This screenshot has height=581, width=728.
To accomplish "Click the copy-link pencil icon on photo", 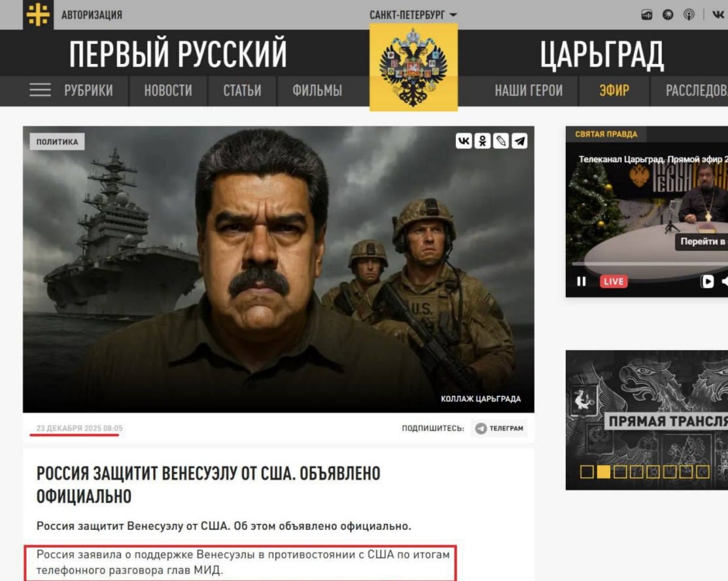I will click(x=501, y=141).
